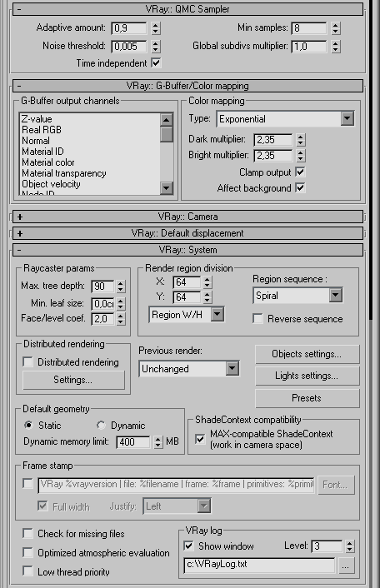Screen dimensions: 380x588
Task: Click the Global subdivs multiplier spinner
Action: (x=336, y=47)
